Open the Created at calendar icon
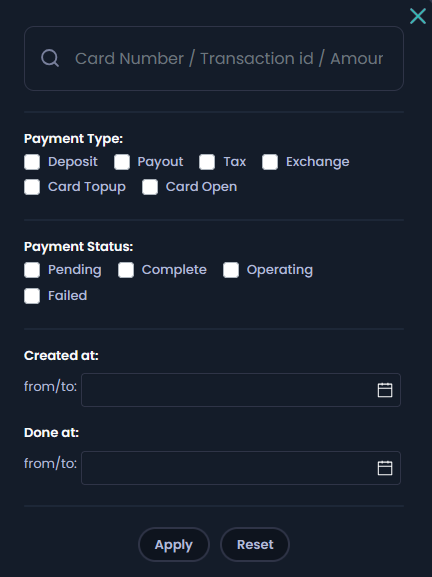The width and height of the screenshot is (432, 577). point(385,390)
